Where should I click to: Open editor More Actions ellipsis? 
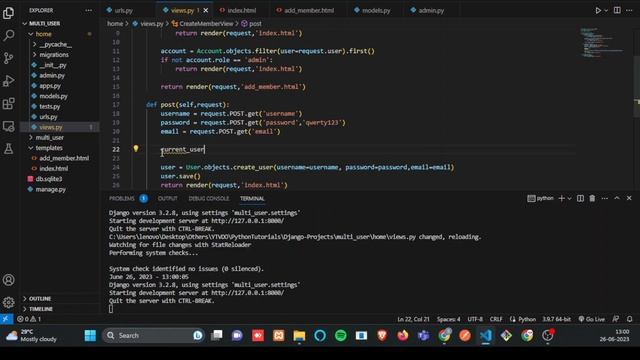click(629, 10)
